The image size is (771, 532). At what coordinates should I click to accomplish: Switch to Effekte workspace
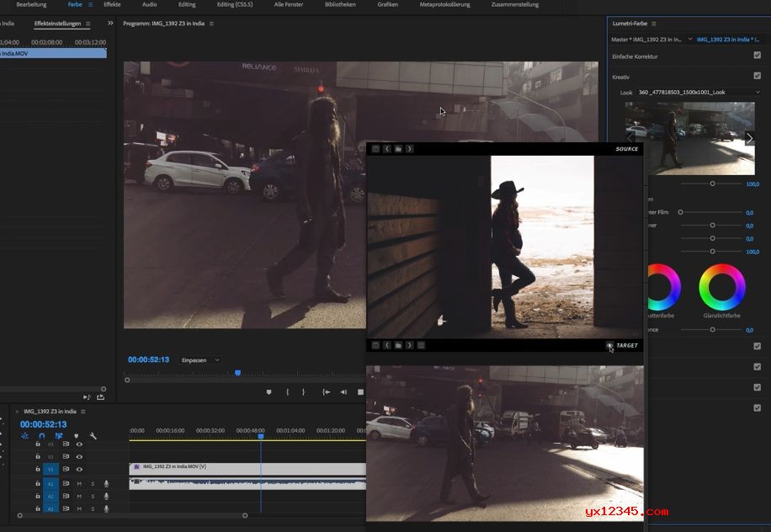(112, 4)
